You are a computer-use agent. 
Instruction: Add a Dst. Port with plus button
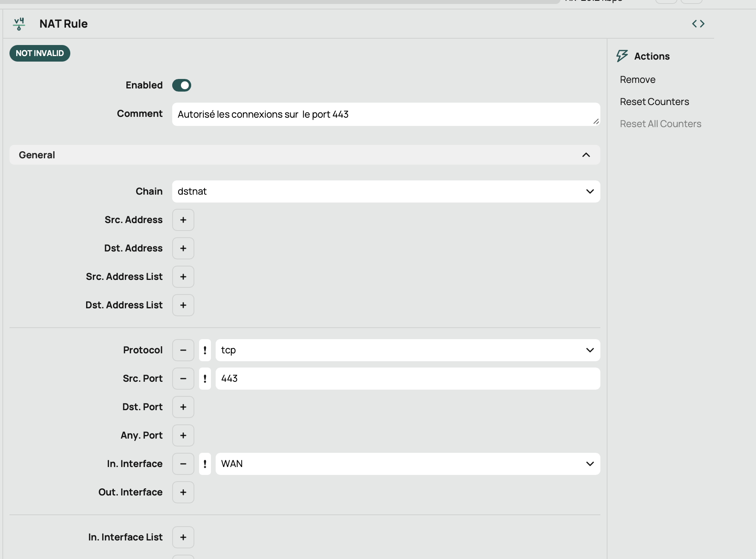coord(183,407)
